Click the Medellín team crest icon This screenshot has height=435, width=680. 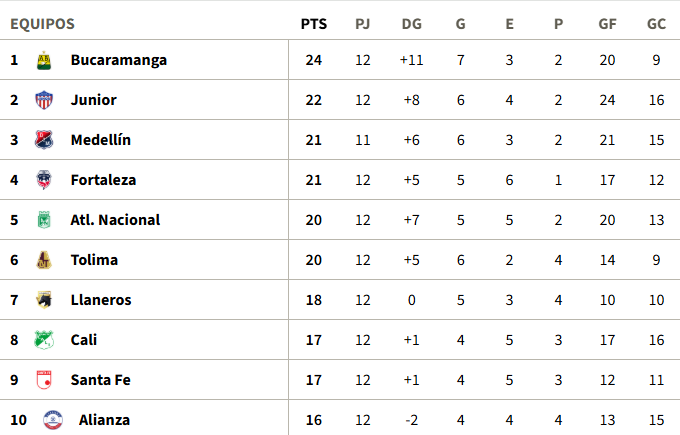click(x=44, y=140)
